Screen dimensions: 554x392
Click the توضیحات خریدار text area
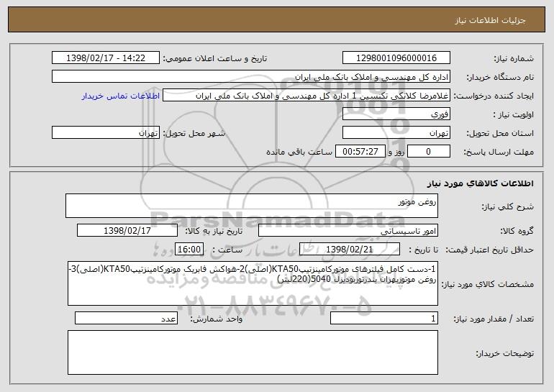point(253,352)
